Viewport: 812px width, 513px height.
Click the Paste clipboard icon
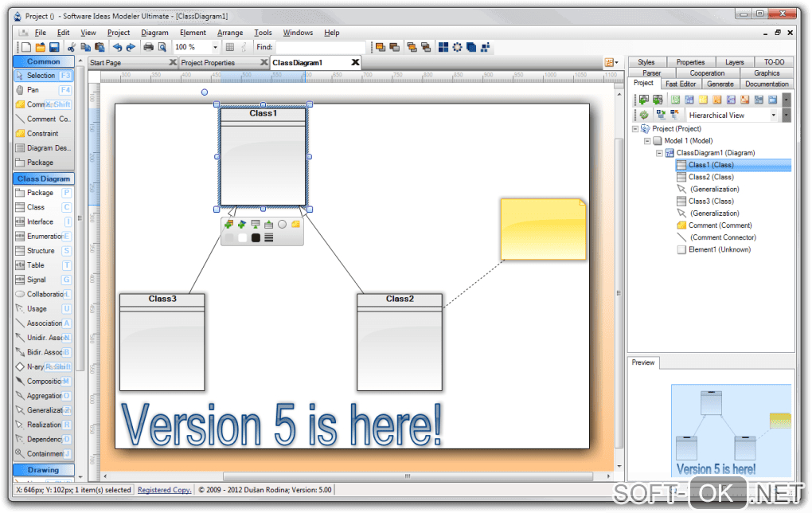point(100,47)
